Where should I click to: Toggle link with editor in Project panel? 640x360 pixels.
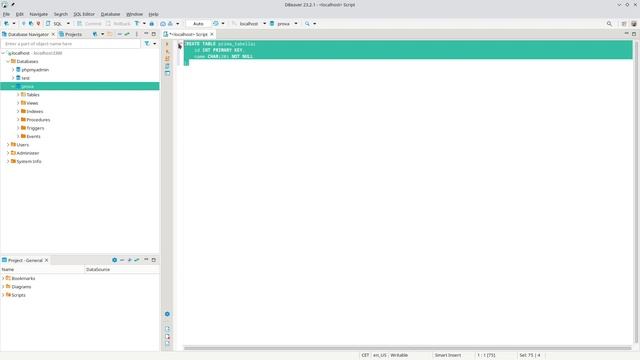pyautogui.click(x=137, y=260)
